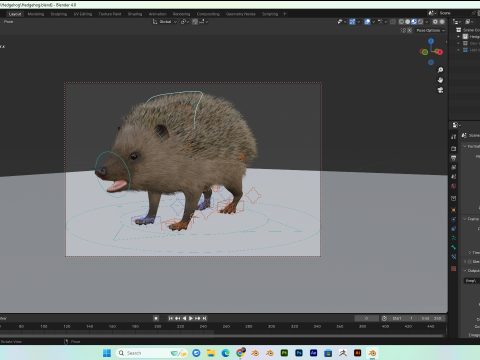The image size is (480, 360).
Task: Open the Render properties tab icon
Action: 454,149
